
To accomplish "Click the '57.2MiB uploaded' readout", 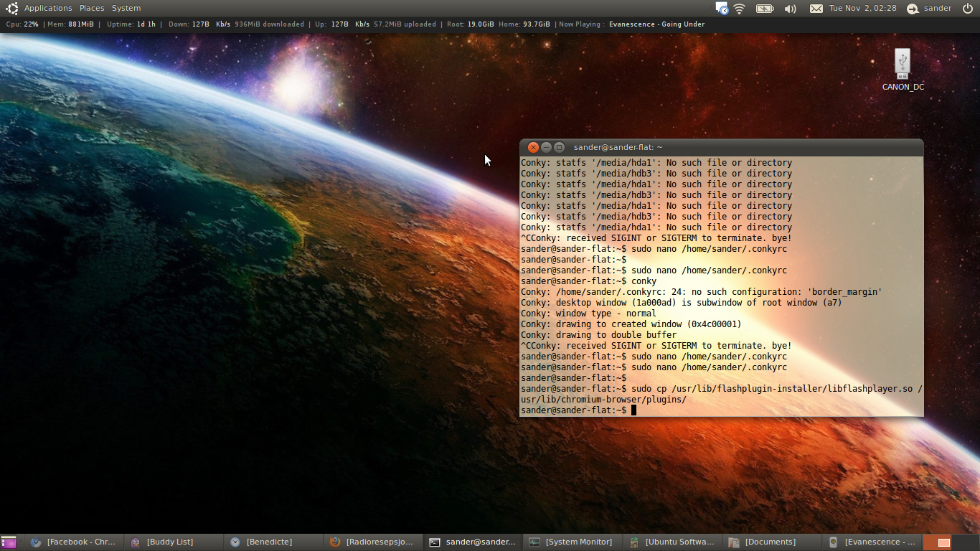I will coord(405,24).
